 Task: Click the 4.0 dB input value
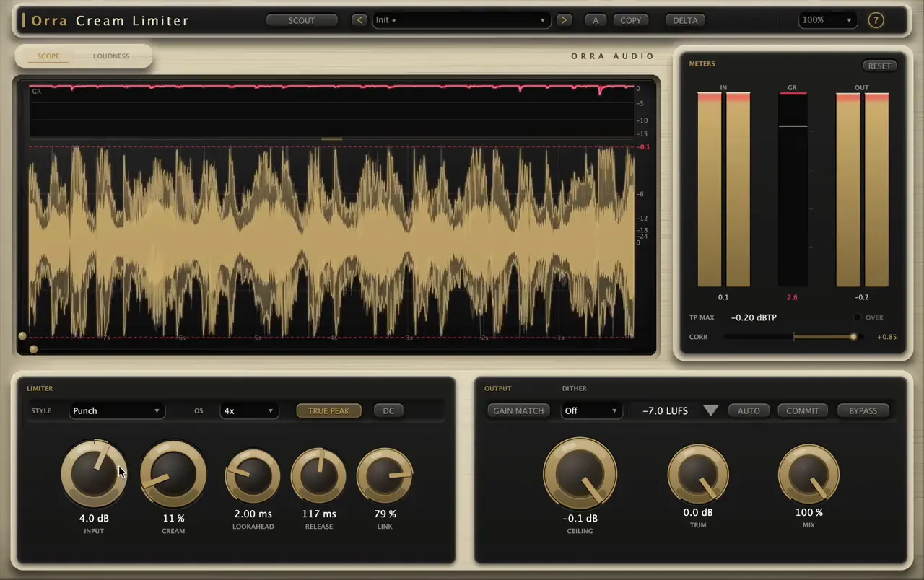[94, 518]
